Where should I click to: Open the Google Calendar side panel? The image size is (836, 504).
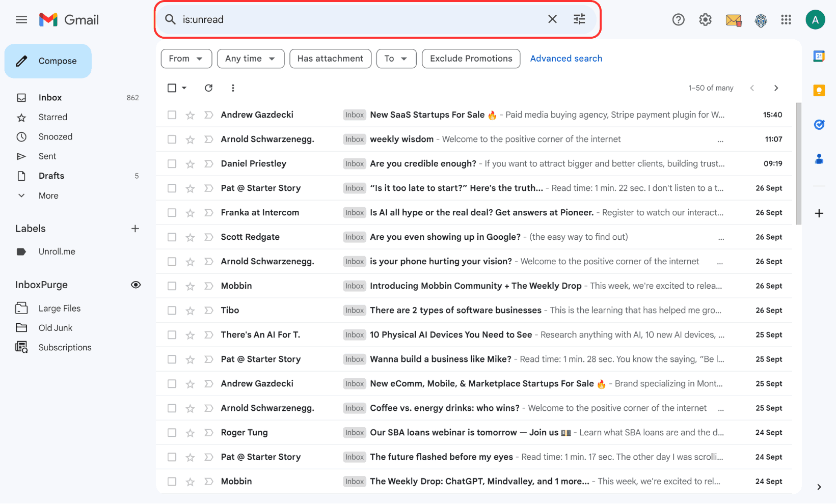pos(819,56)
